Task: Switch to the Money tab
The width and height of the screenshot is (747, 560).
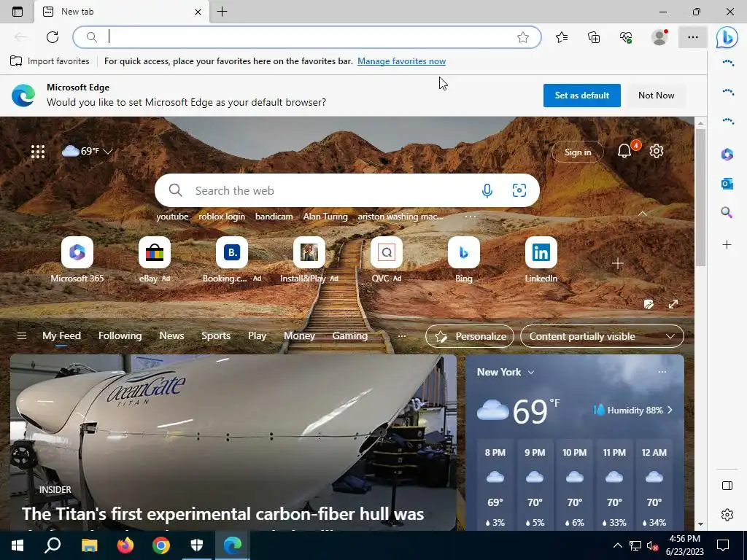Action: (x=299, y=335)
